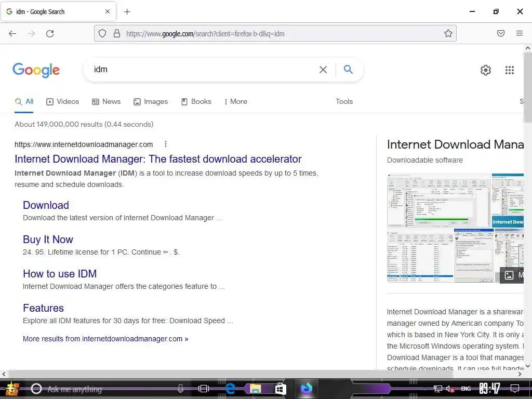Open tracking protection shield icon
This screenshot has width=532, height=399.
[x=102, y=33]
